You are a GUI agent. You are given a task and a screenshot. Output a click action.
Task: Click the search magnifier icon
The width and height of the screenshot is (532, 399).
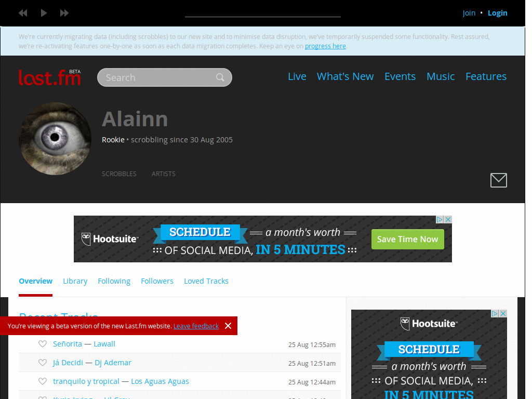click(220, 77)
